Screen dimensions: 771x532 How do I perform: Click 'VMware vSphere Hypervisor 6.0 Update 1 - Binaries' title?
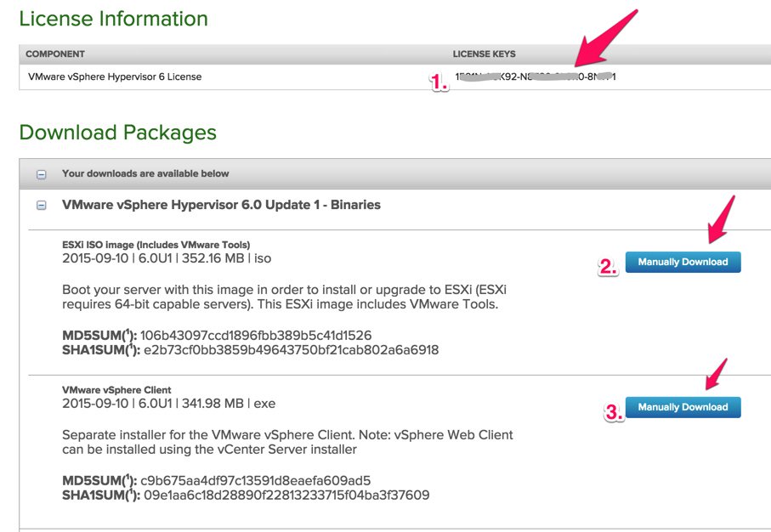pos(221,205)
